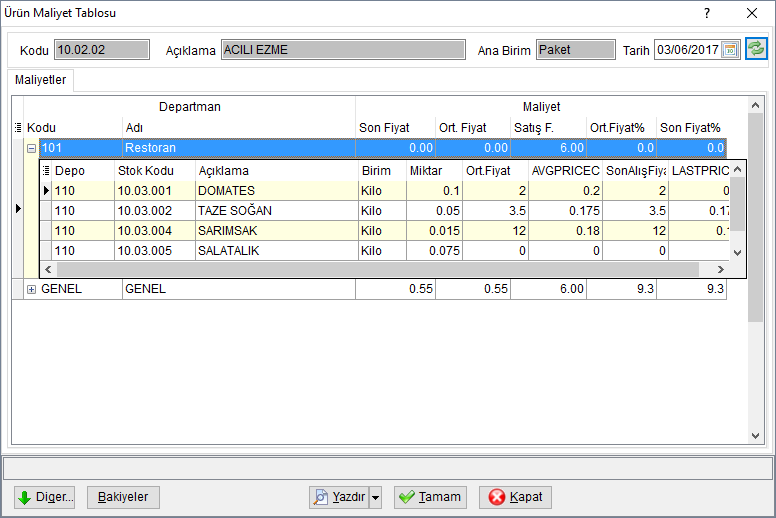Click stock code 10.03.004
The image size is (776, 518).
[154, 231]
